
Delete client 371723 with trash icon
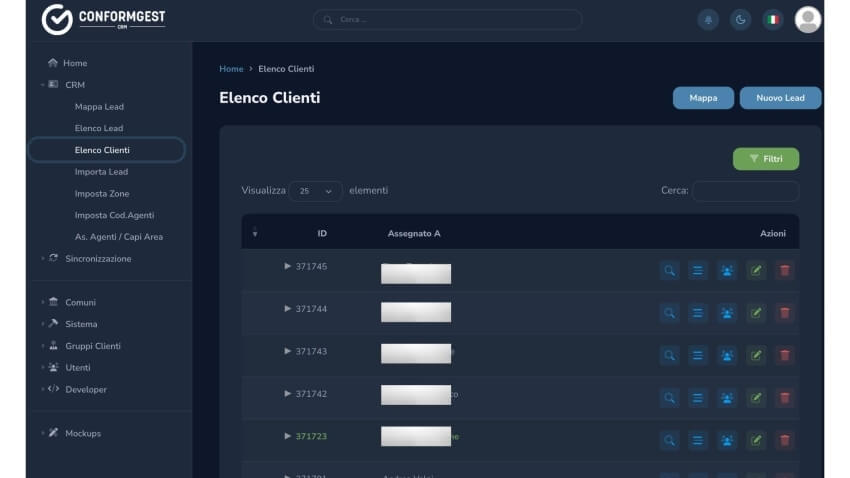(x=784, y=440)
